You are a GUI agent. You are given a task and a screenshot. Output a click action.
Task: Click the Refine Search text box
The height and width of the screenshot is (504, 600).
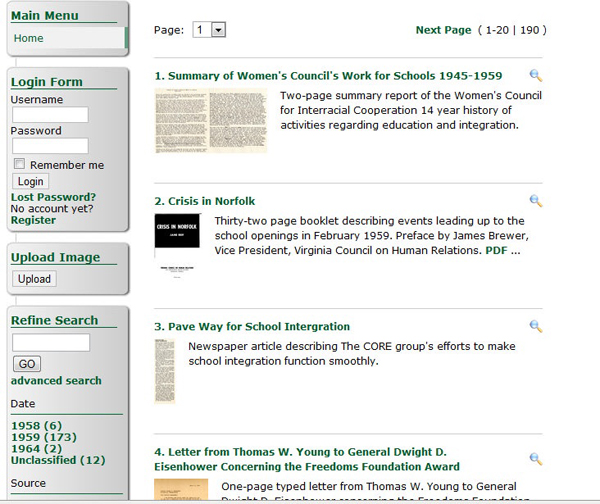[x=50, y=342]
